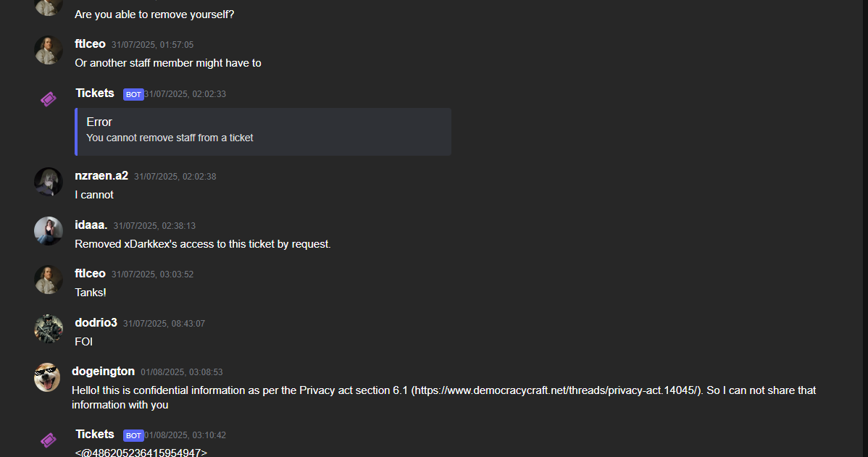The image size is (868, 457).
Task: Click the Error embed box
Action: 263,132
